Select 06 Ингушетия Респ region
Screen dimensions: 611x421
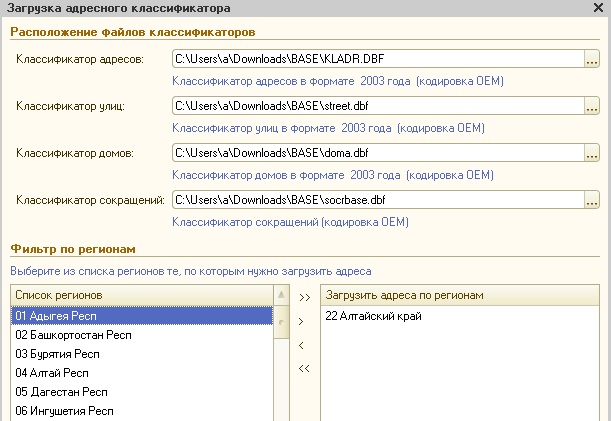[x=142, y=411]
